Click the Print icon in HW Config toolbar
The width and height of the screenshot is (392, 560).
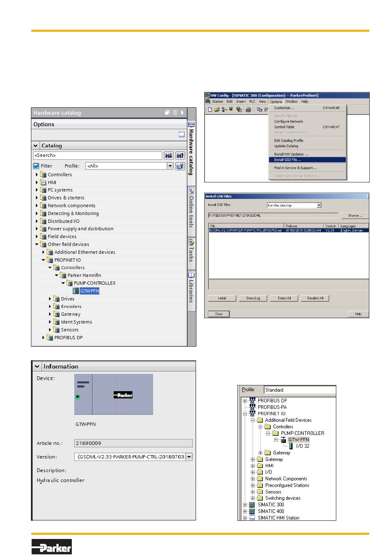pos(248,109)
